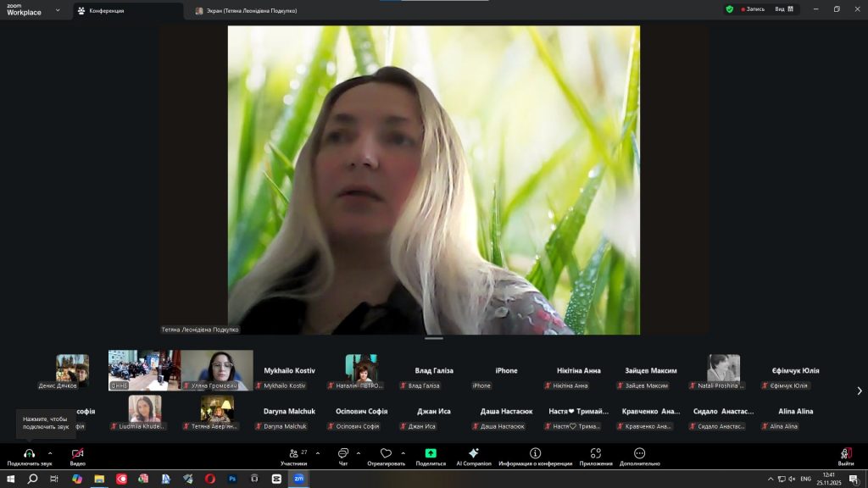
Task: Click the Leave meeting button
Action: [846, 456]
